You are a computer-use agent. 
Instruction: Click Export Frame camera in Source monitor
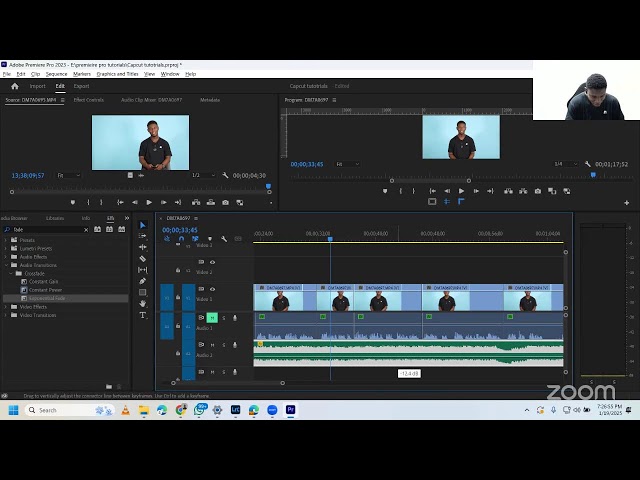225,202
